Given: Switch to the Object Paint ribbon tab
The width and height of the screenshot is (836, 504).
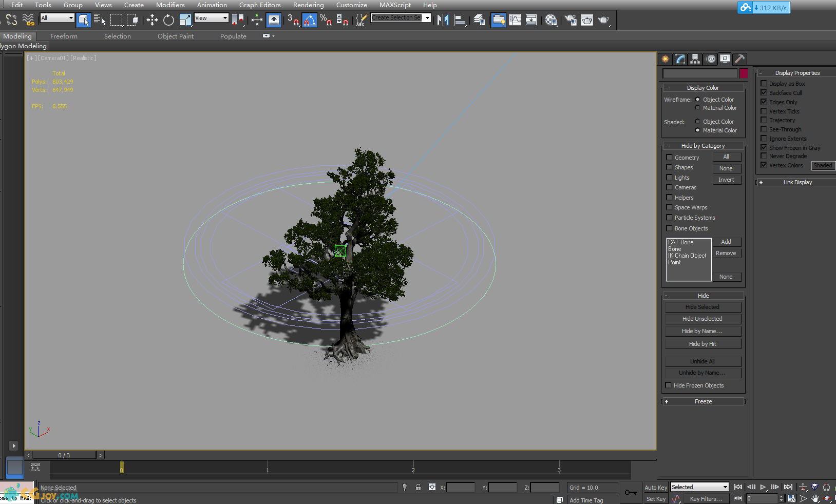Looking at the screenshot, I should 176,36.
